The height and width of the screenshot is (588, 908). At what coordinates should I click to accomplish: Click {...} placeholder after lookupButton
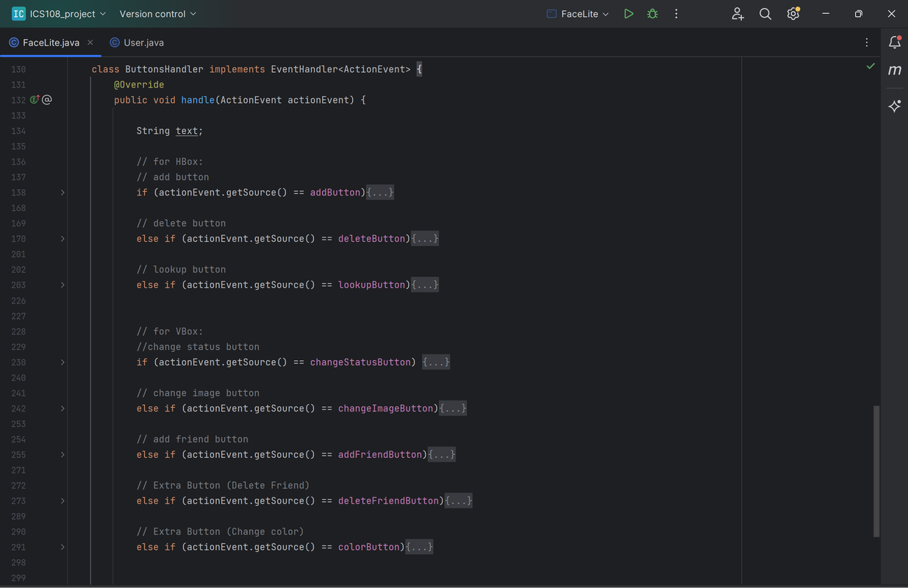(425, 285)
